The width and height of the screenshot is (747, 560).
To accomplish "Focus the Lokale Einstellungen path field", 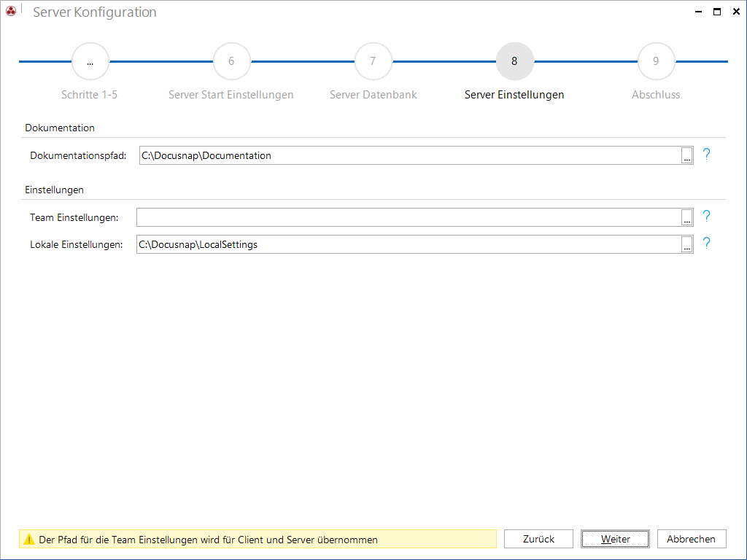I will [409, 245].
